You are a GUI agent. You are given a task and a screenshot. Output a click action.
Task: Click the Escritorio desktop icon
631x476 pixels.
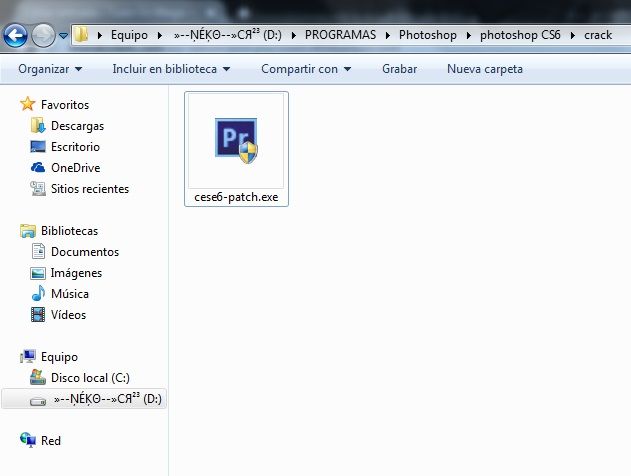pos(38,146)
